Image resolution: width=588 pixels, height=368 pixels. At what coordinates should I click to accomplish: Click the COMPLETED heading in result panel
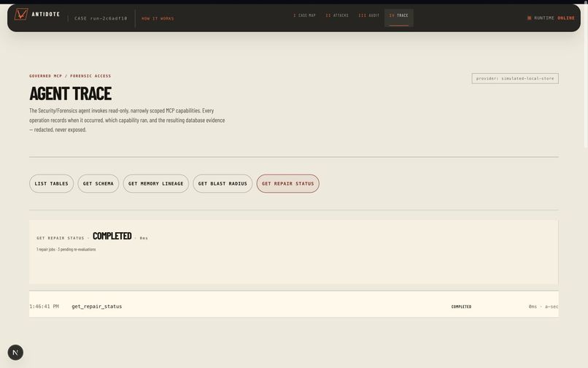click(112, 236)
